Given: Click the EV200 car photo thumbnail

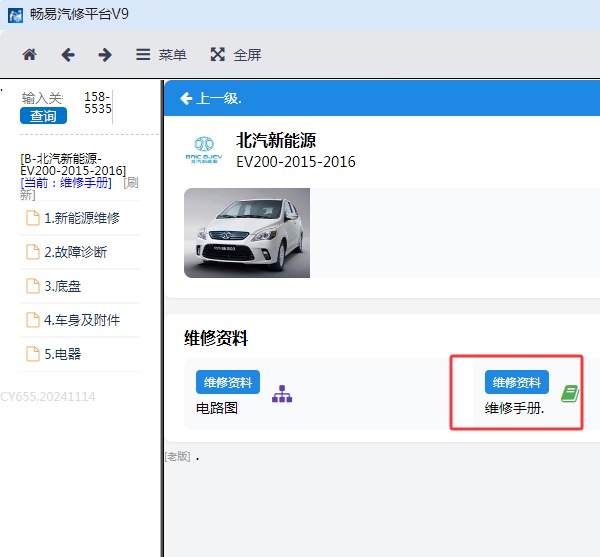Looking at the screenshot, I should (x=247, y=233).
